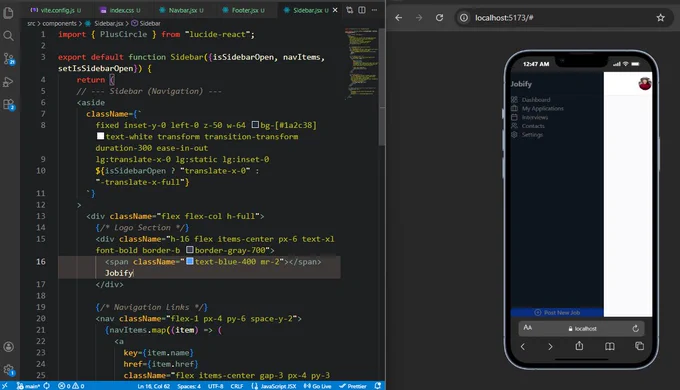Expand the src breadcrumb

tap(31, 23)
